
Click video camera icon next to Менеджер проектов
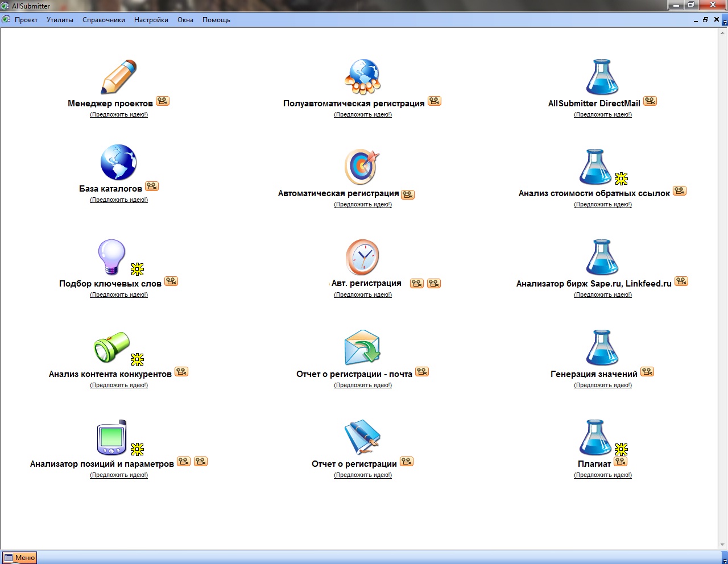pyautogui.click(x=163, y=101)
